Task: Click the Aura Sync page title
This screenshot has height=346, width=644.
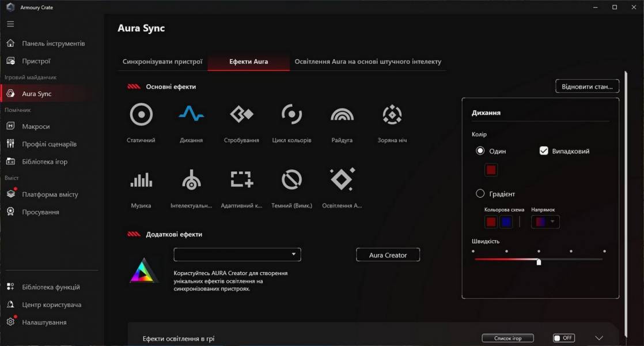Action: pos(141,28)
